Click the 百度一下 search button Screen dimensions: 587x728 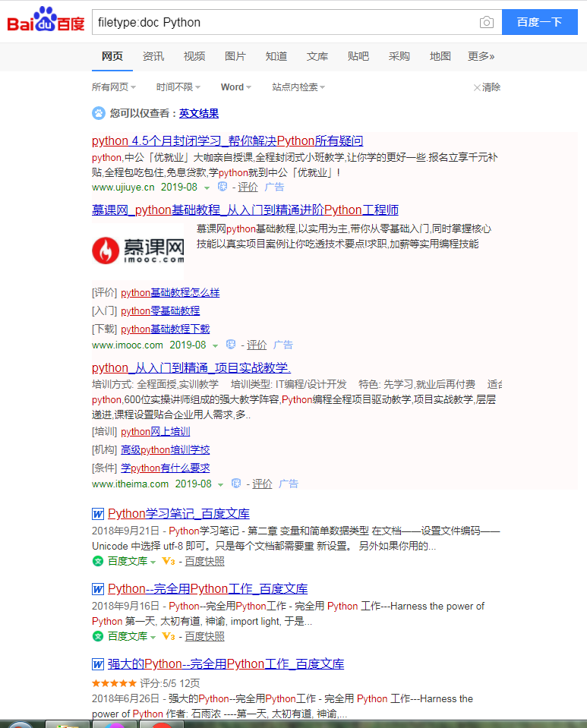click(540, 22)
